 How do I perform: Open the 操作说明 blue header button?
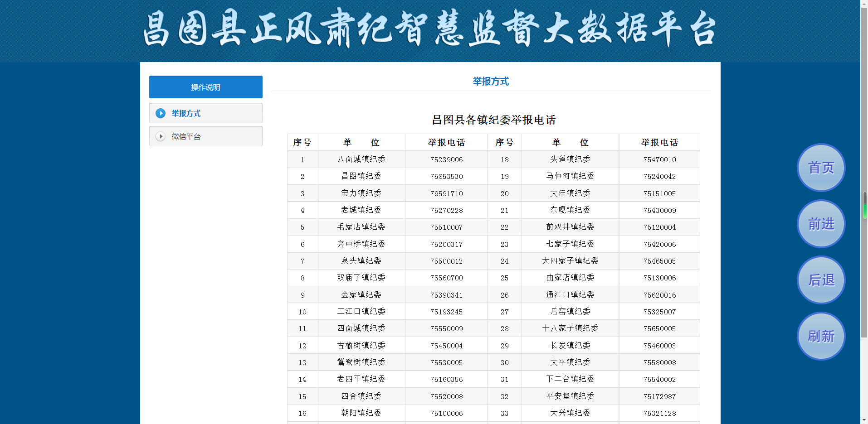pyautogui.click(x=206, y=87)
